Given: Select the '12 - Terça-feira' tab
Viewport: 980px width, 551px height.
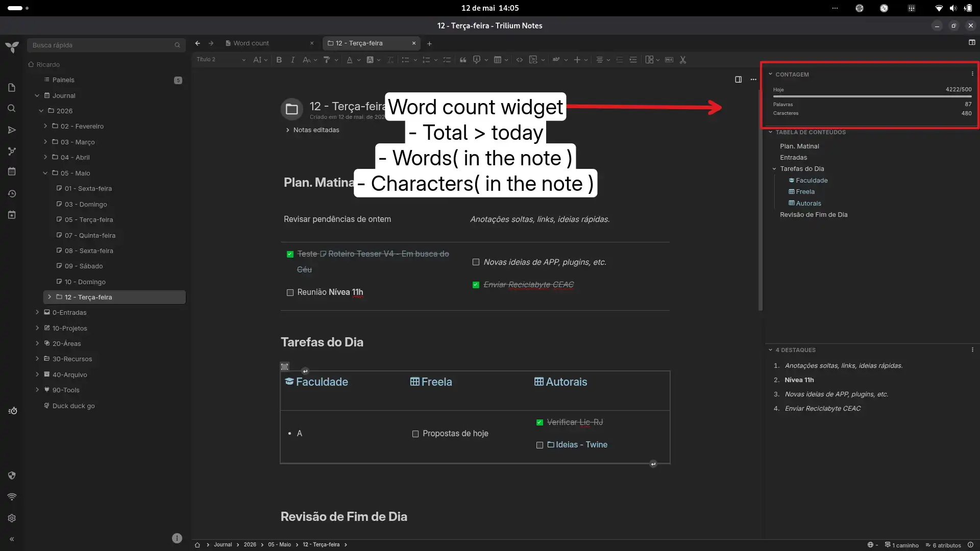Looking at the screenshot, I should 371,43.
